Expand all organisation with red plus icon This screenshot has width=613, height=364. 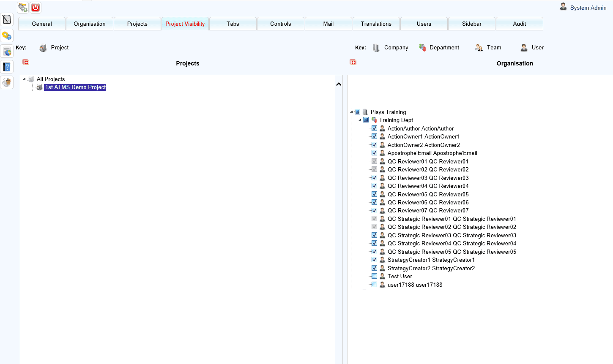353,62
